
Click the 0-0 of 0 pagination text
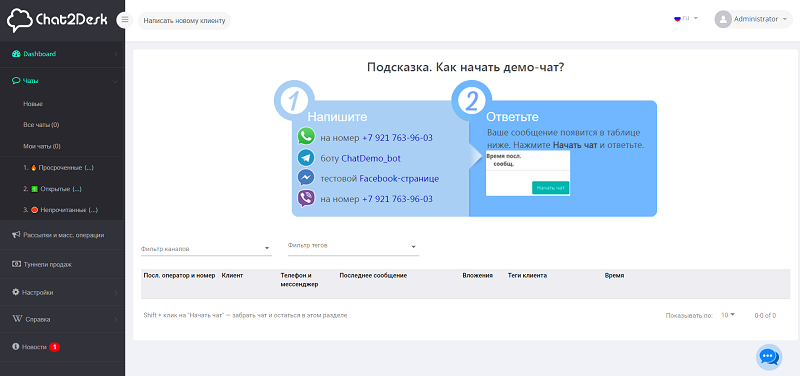click(765, 316)
